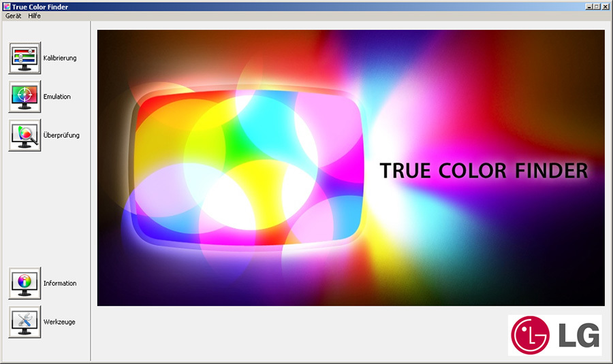
Task: Open the Gerät menu
Action: tap(14, 16)
